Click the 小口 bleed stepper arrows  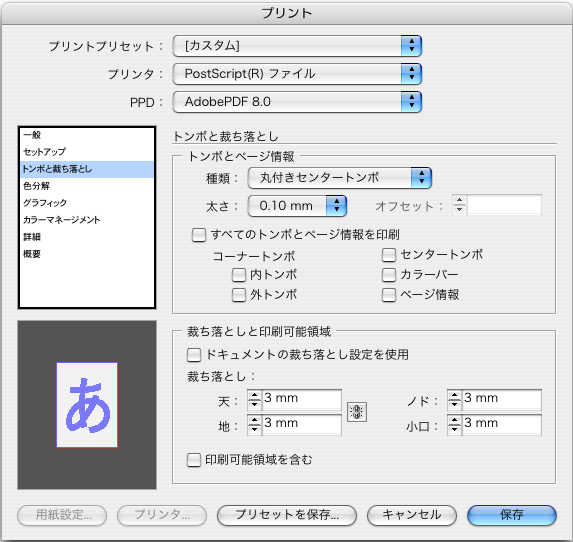coord(454,425)
